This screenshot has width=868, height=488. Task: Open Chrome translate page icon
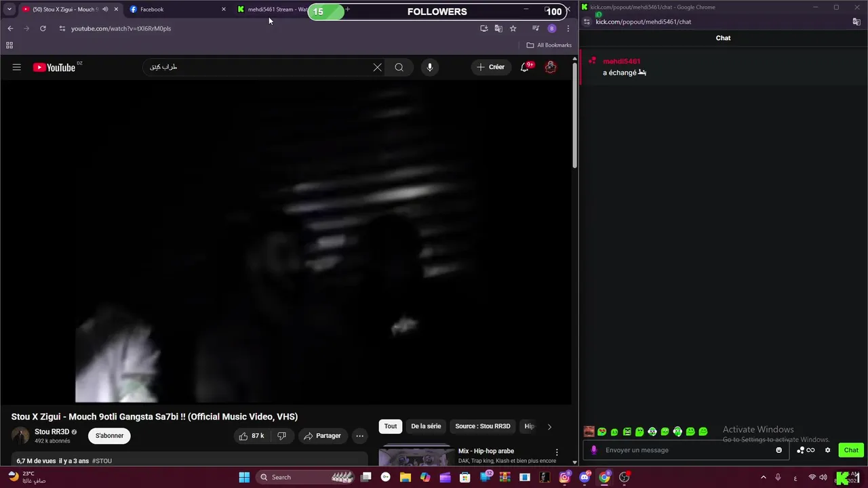click(x=498, y=28)
